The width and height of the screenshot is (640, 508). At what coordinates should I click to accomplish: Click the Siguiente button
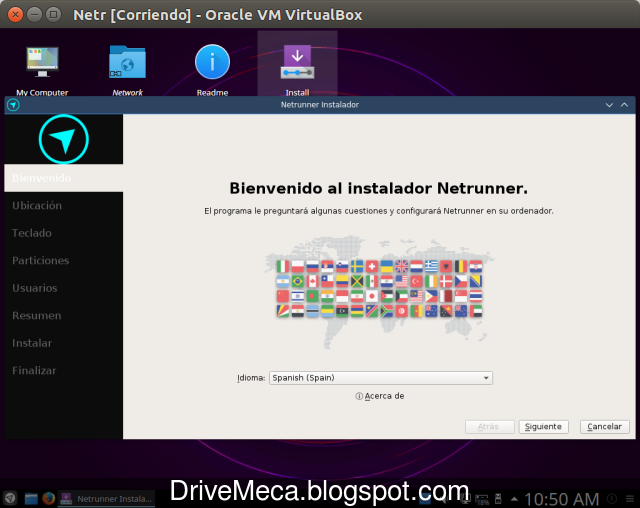tap(543, 427)
